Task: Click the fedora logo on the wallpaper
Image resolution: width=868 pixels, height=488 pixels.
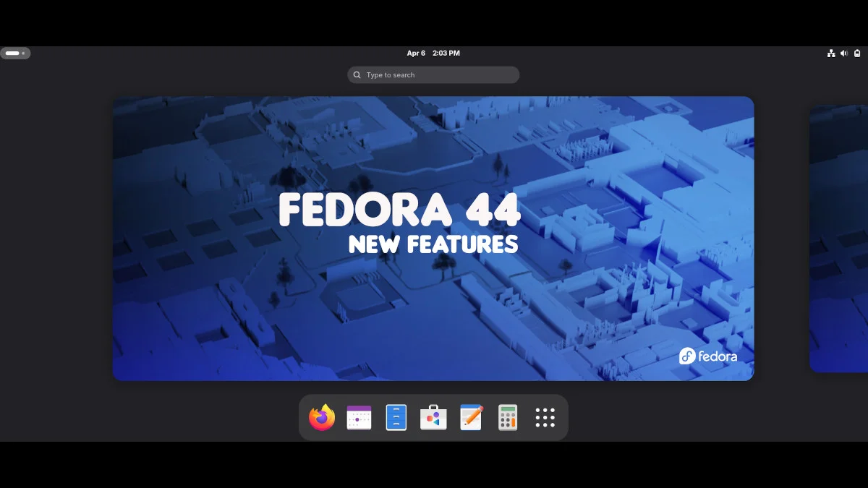Action: click(708, 356)
